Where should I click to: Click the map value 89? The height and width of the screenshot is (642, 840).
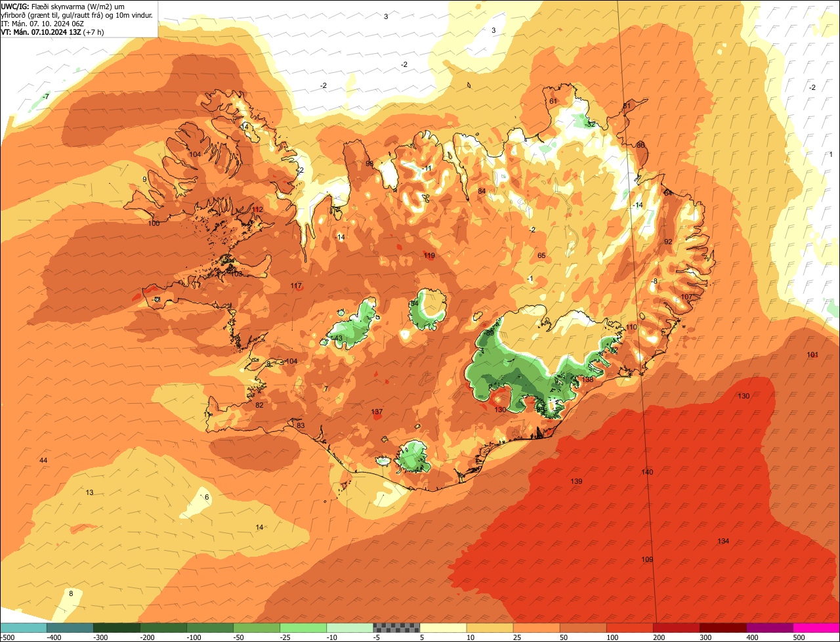[x=490, y=333]
